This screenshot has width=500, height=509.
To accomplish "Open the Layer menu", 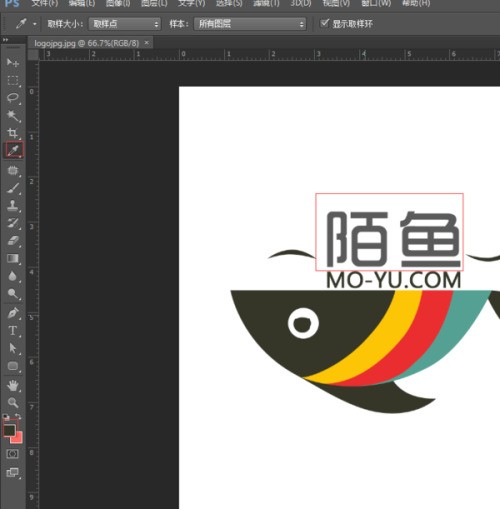I will (x=154, y=3).
